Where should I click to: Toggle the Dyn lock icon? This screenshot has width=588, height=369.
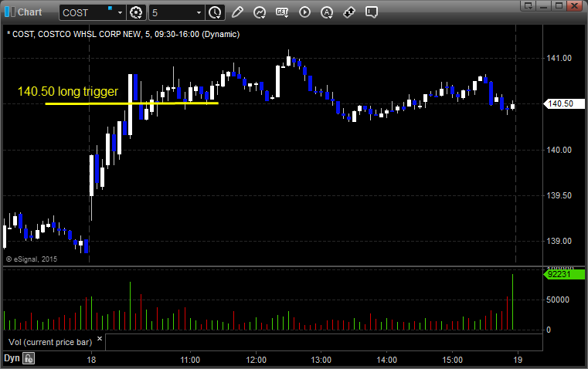tap(29, 358)
